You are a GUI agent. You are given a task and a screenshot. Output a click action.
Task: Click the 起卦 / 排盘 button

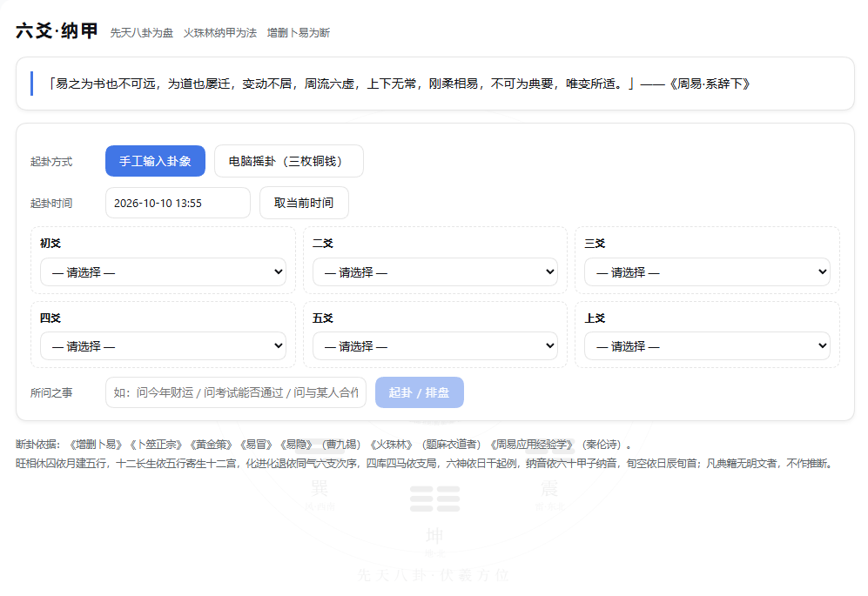click(419, 392)
